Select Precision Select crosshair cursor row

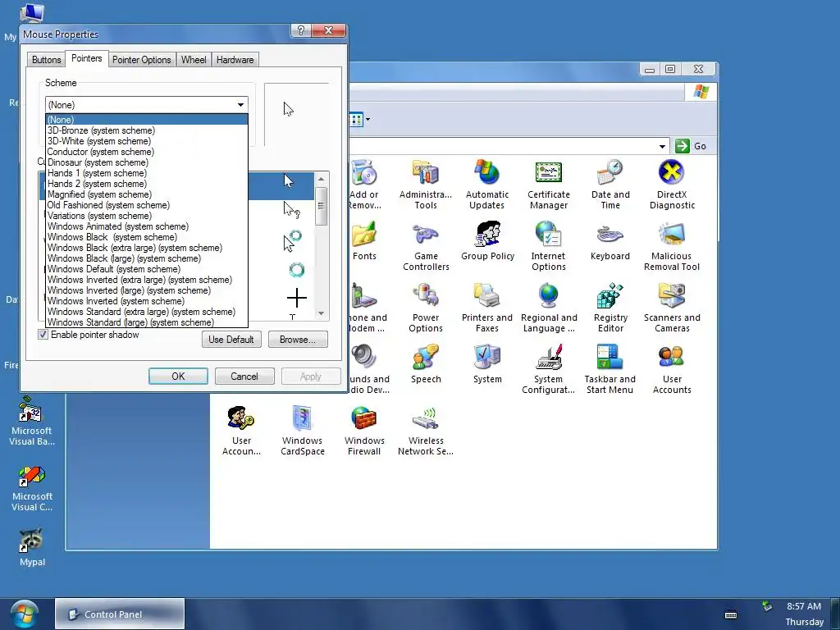(283, 298)
